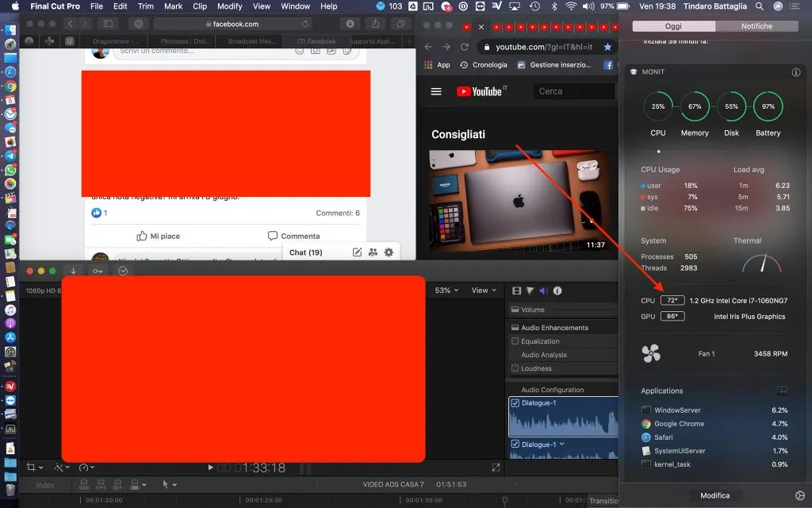The image size is (812, 508).
Task: Open Siri from the menu bar
Action: [778, 6]
